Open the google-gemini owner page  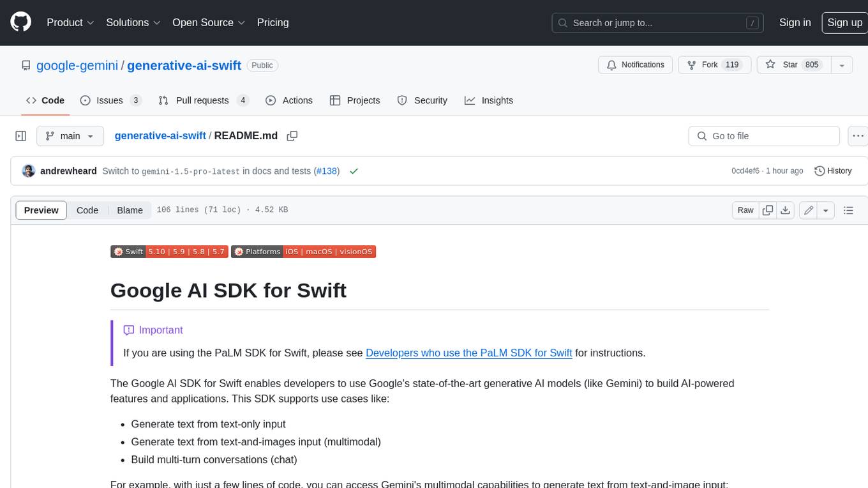point(77,65)
